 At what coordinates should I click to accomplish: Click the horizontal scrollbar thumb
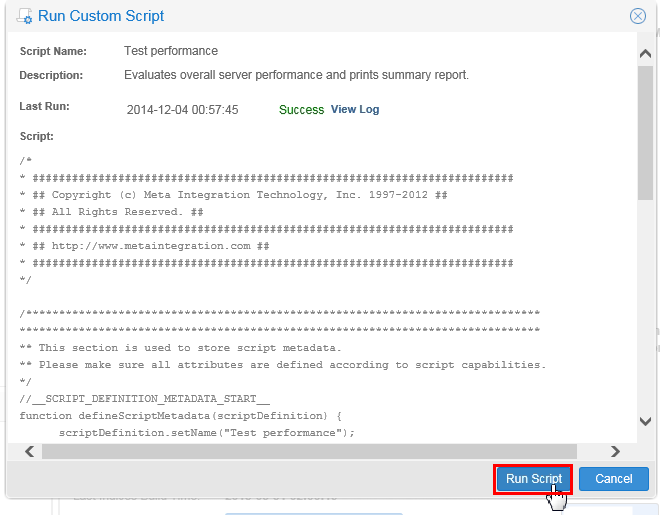tap(309, 451)
